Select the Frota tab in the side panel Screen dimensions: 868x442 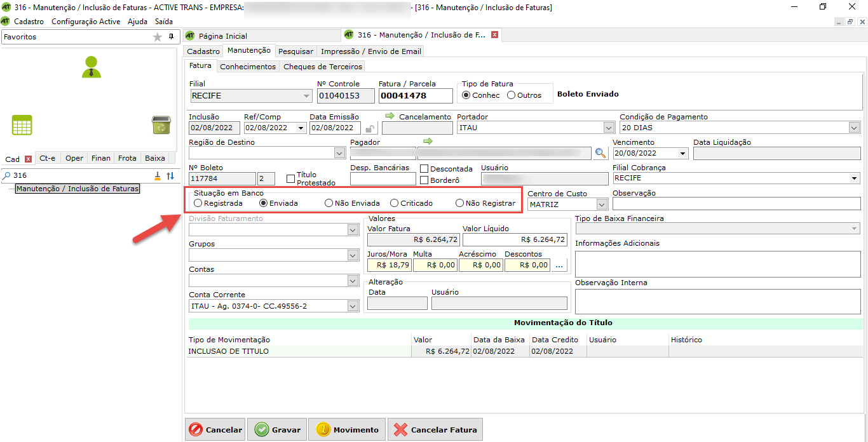pos(127,158)
